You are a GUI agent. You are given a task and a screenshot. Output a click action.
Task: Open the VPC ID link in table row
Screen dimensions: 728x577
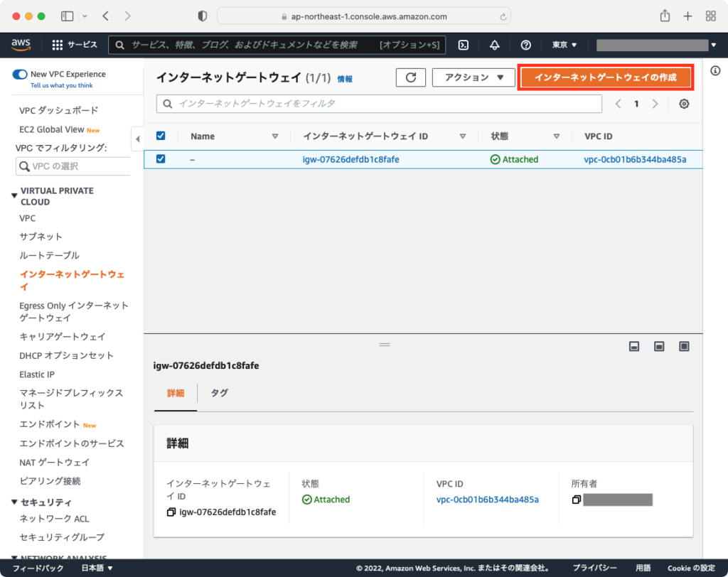tap(635, 159)
